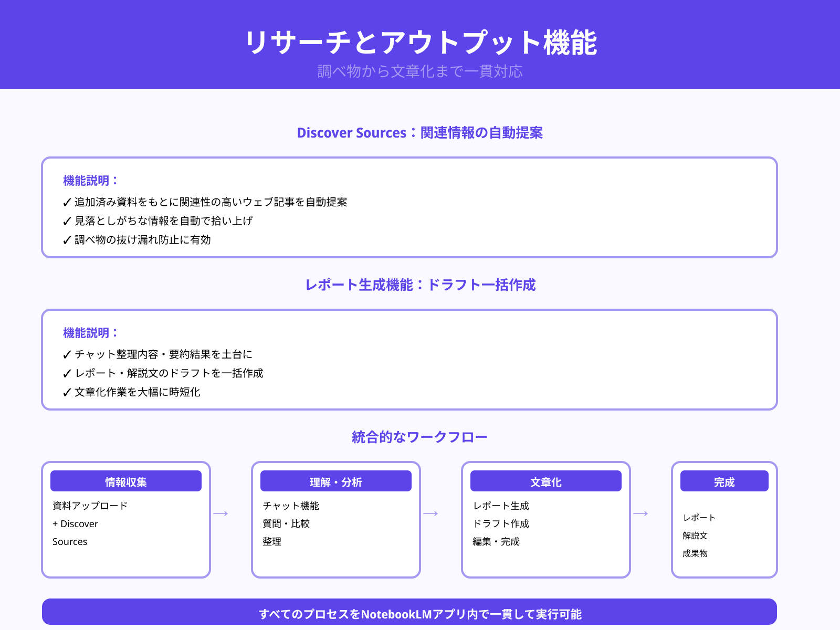The image size is (840, 630).
Task: Click the checkmark beside チャット整理内容・要約結果を土台に
Action: 66,354
